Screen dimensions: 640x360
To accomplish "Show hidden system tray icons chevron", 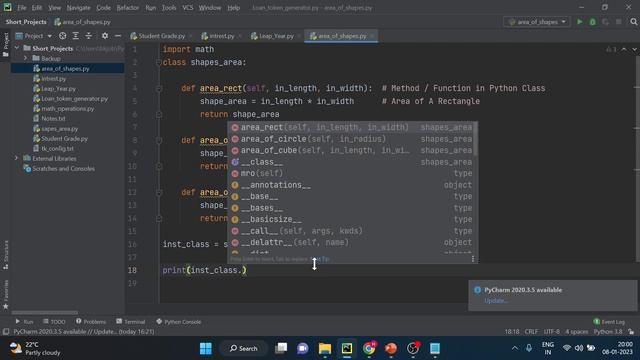I will pyautogui.click(x=515, y=348).
